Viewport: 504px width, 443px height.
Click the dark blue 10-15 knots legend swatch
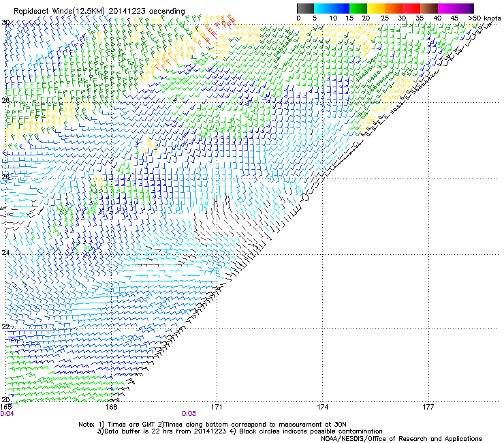tap(341, 8)
